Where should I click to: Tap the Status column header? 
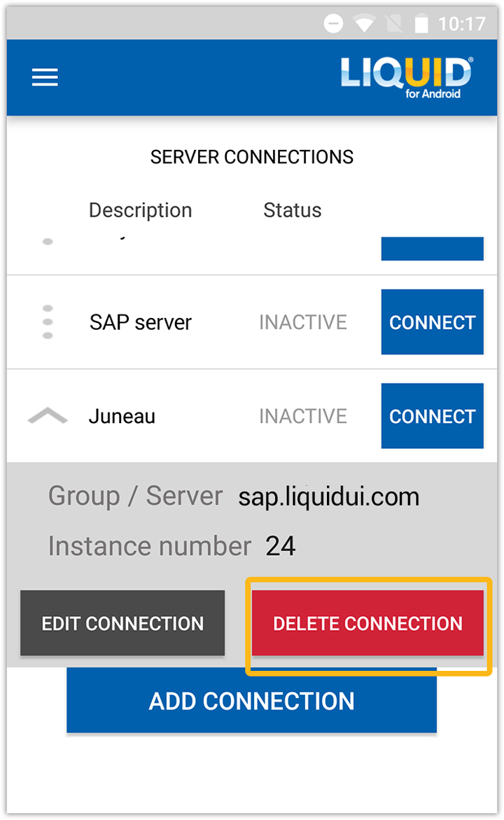(292, 211)
